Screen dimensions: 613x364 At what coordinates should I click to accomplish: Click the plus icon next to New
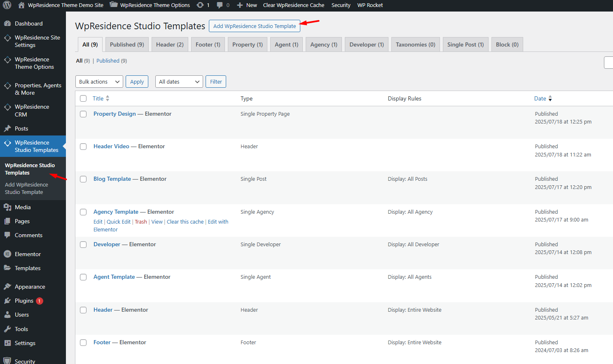tap(240, 5)
